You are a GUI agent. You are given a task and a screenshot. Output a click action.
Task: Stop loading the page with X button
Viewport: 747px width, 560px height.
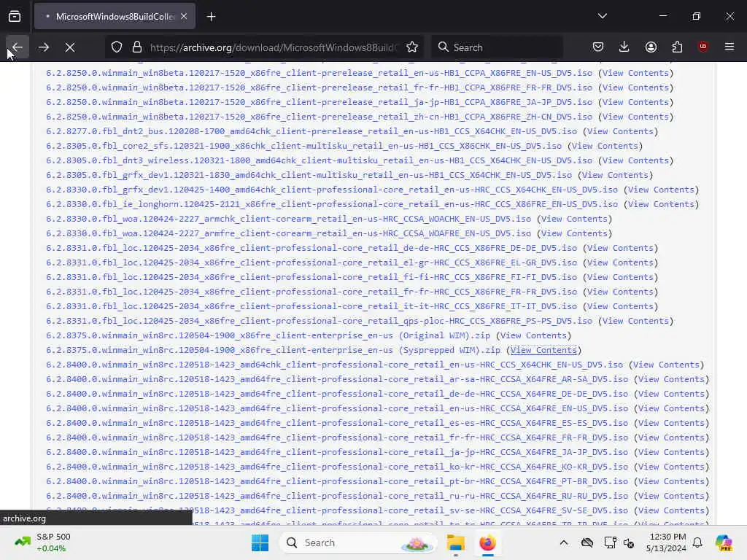(70, 47)
